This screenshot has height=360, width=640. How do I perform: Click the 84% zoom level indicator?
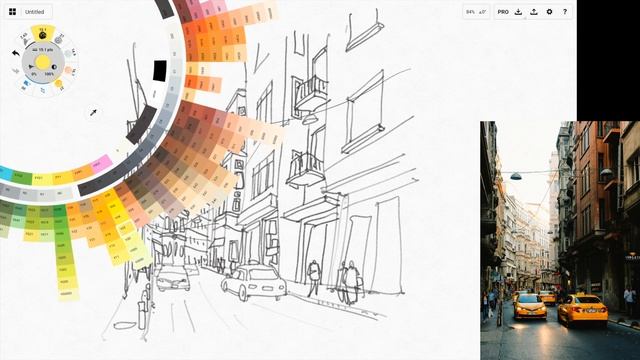coord(471,12)
